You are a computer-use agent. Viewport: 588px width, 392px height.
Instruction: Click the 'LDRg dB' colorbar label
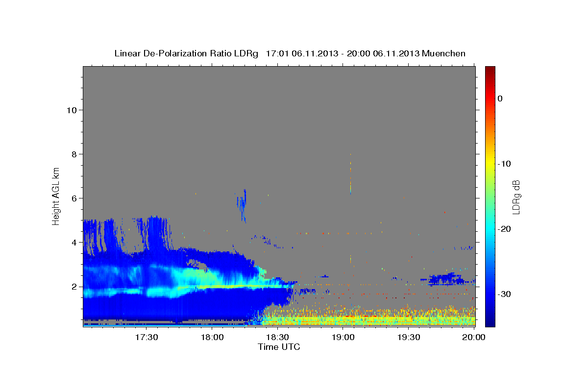click(x=516, y=197)
